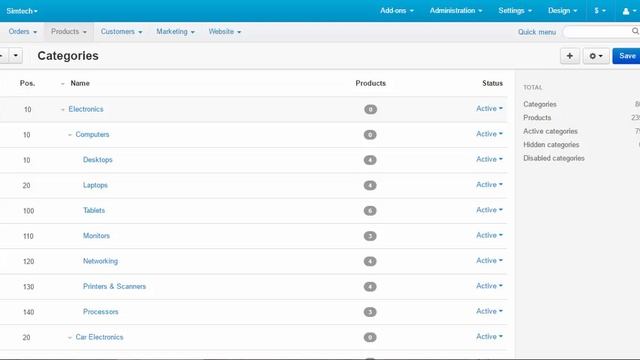This screenshot has width=640, height=360.
Task: Click the Pos. column header
Action: coord(27,83)
